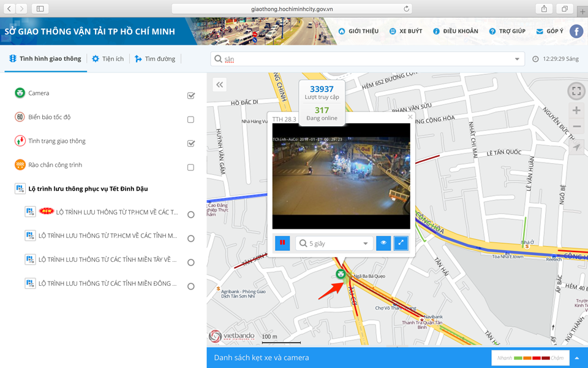
Task: Collapse the left panel with double chevron
Action: coord(220,85)
